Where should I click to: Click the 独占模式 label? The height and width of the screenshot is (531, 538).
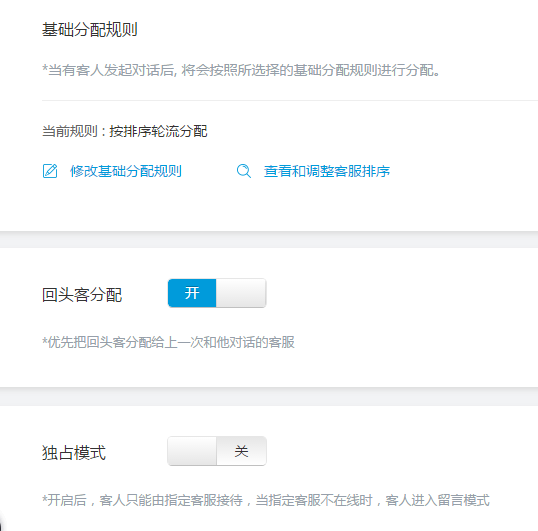click(x=74, y=453)
